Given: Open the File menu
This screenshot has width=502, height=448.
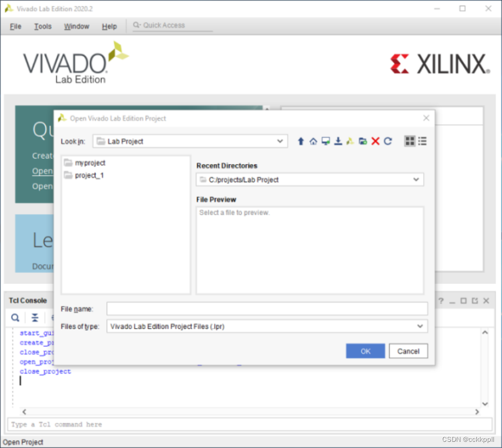Looking at the screenshot, I should pos(15,26).
